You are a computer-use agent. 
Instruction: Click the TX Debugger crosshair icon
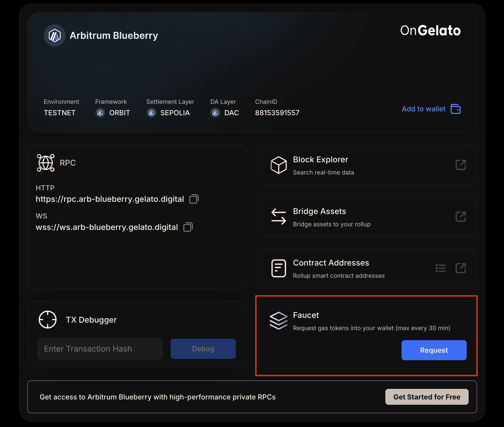click(48, 320)
